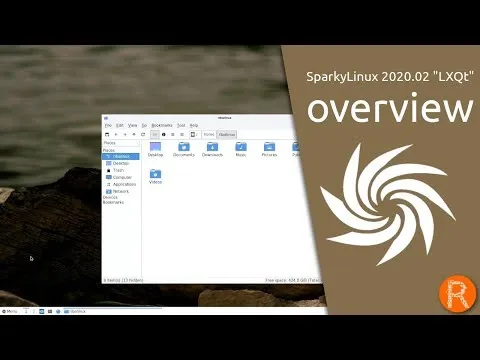Open the File menu
The image size is (480, 360).
click(108, 125)
